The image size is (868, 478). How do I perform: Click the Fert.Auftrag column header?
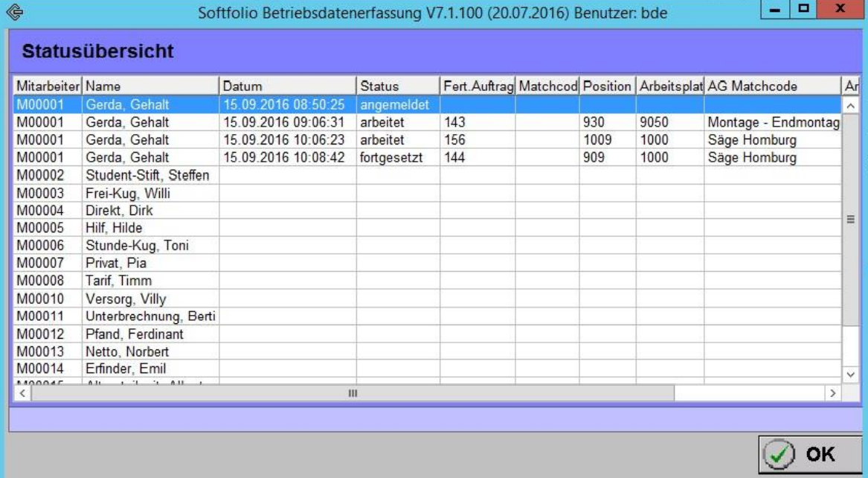[478, 86]
